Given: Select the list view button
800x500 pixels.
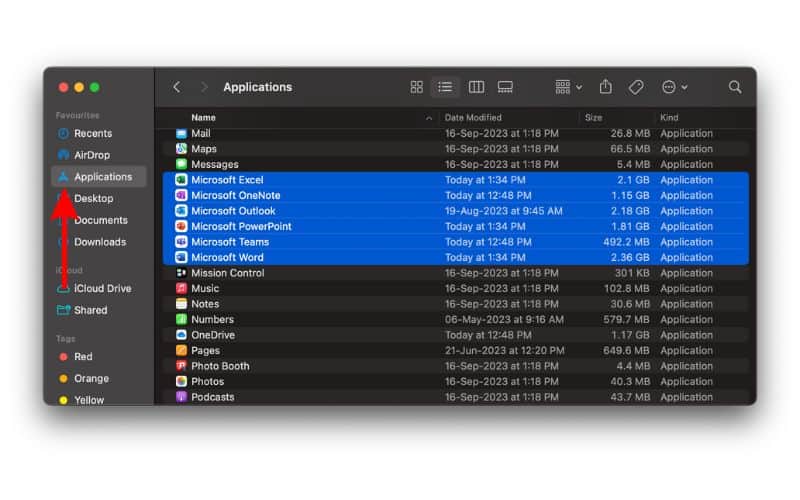Looking at the screenshot, I should 445,87.
